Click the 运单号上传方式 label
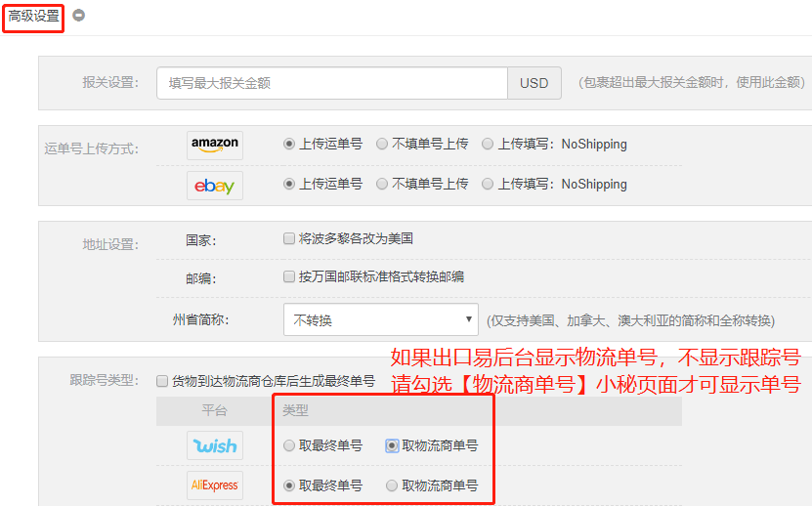 tap(91, 149)
